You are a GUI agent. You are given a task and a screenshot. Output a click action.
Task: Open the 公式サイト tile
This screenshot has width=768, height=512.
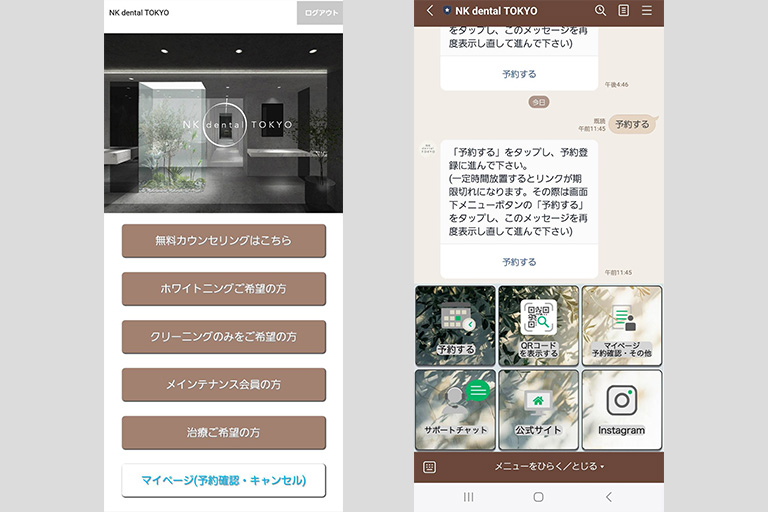539,410
